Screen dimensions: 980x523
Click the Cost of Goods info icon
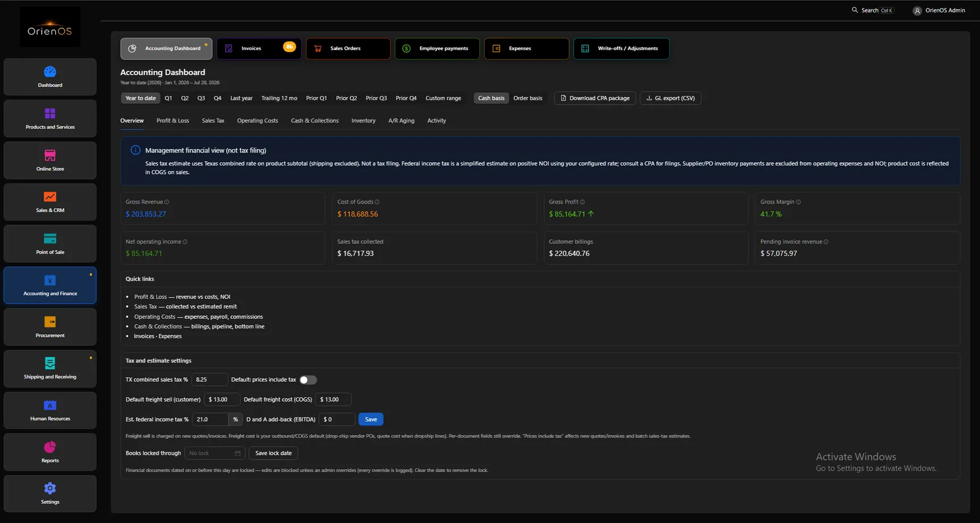377,202
